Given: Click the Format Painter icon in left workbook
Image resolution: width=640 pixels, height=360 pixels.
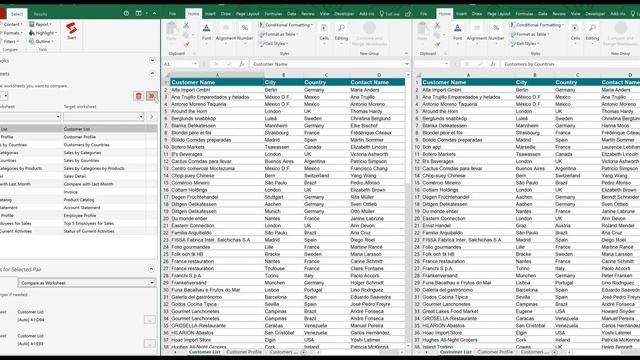Looking at the screenshot, I should point(186,44).
